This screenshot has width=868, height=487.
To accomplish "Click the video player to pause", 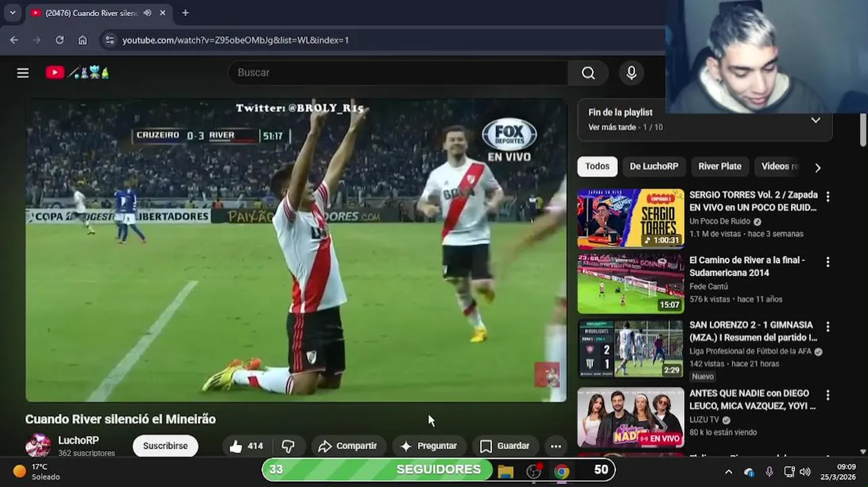I will click(296, 250).
